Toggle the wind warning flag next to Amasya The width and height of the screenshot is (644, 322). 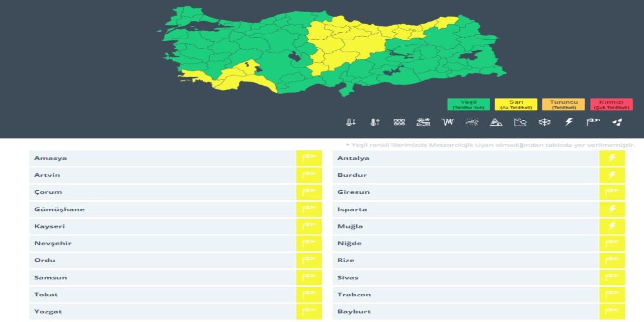(308, 157)
